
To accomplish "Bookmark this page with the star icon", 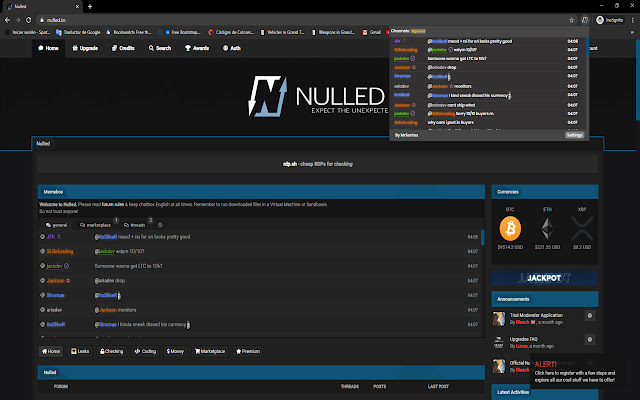I will click(x=571, y=20).
